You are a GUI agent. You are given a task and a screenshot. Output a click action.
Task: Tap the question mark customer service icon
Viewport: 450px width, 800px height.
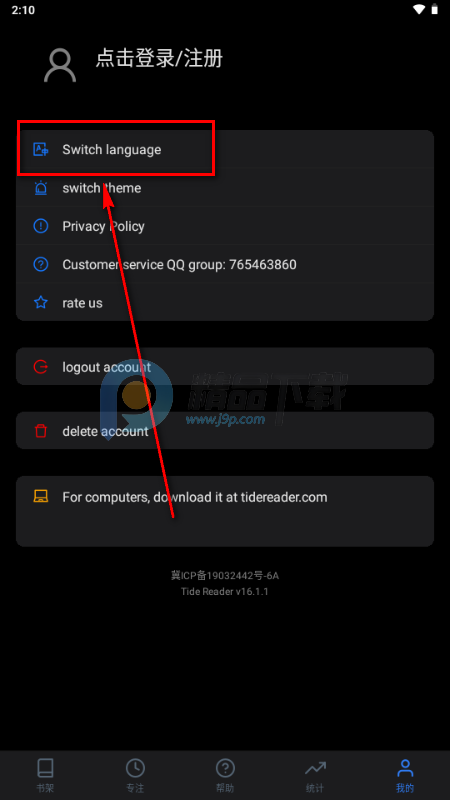click(40, 264)
